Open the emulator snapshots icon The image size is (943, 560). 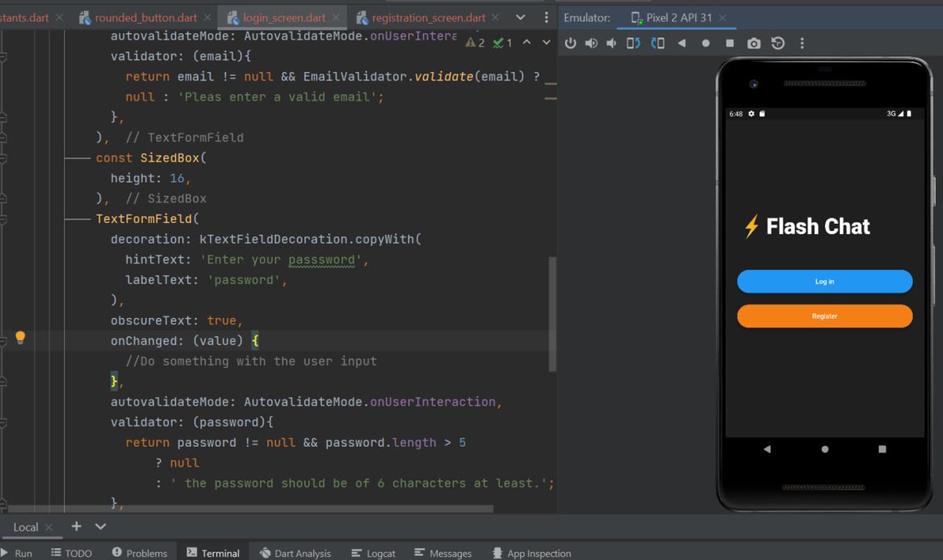(778, 43)
